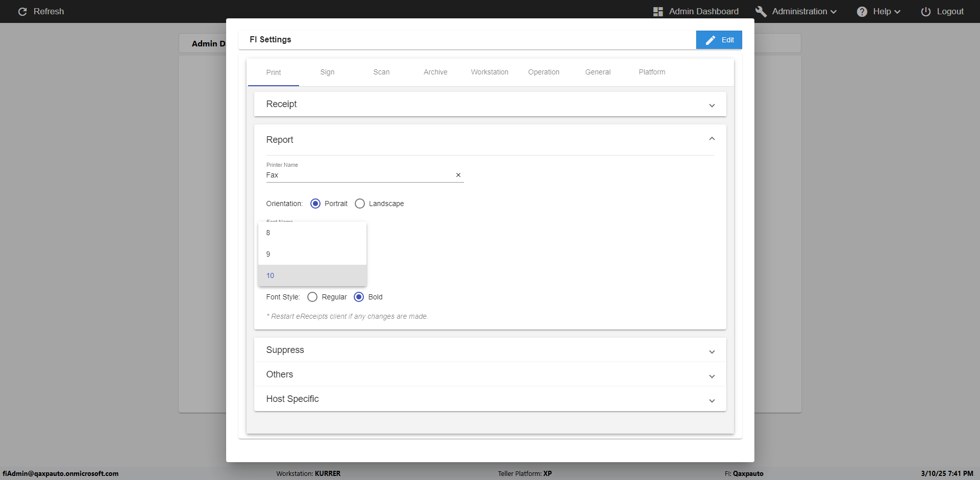Click the Logout power icon
Screen dimensions: 980x480
click(x=925, y=12)
